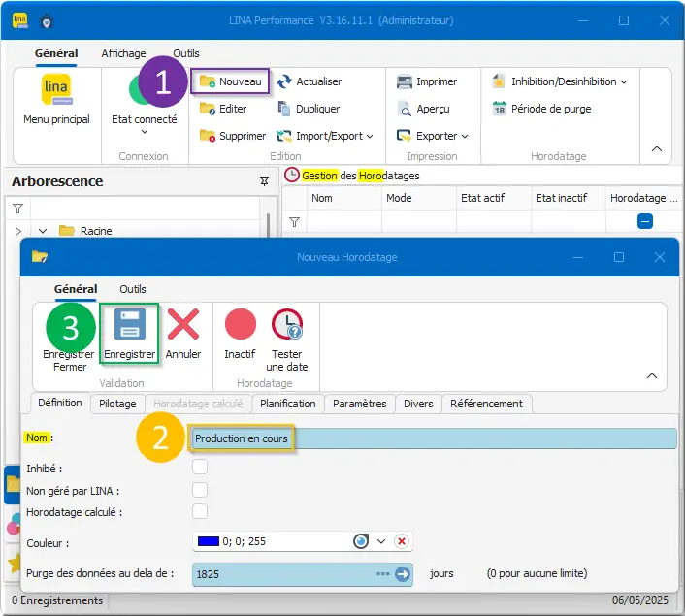The height and width of the screenshot is (616, 685).
Task: Click the Arborescence filter input field
Action: pyautogui.click(x=145, y=209)
